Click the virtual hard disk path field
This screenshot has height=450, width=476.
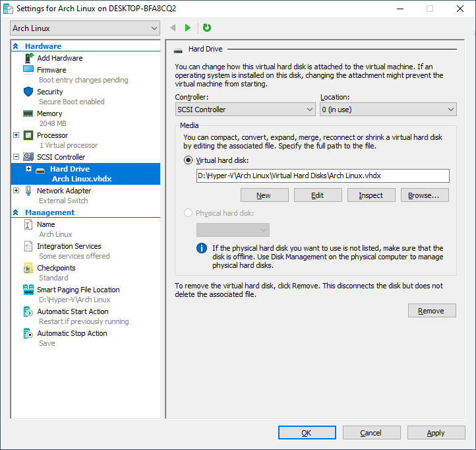pyautogui.click(x=322, y=176)
